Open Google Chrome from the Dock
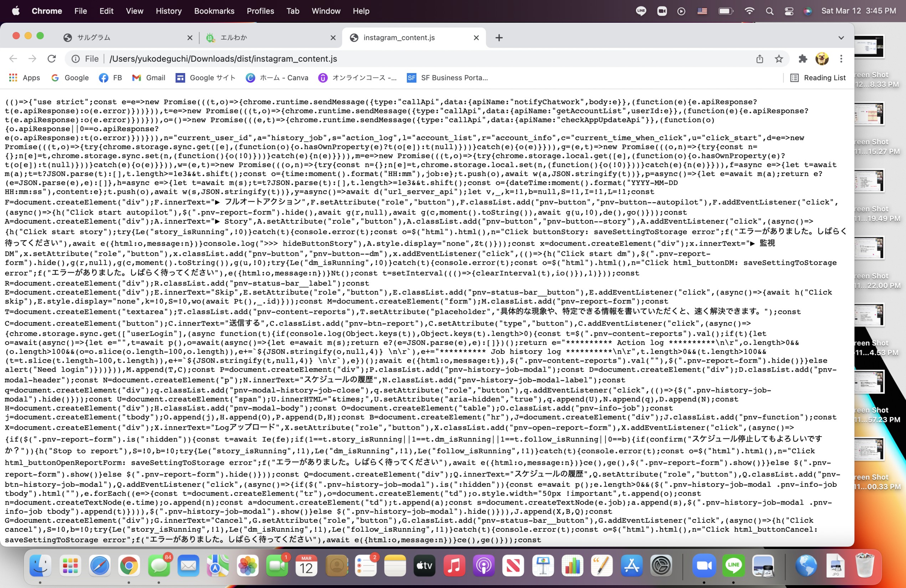 pyautogui.click(x=129, y=566)
